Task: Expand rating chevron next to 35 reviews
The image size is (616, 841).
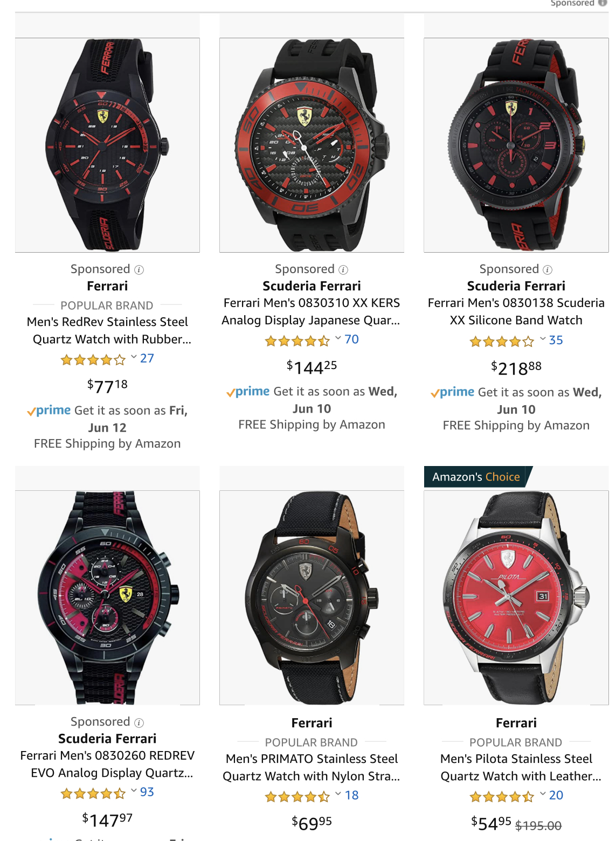Action: coord(543,339)
